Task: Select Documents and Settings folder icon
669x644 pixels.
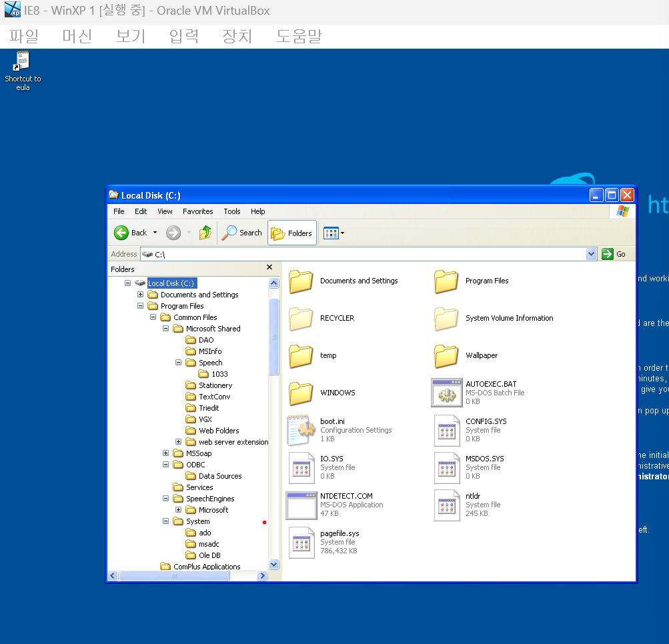Action: pos(301,281)
